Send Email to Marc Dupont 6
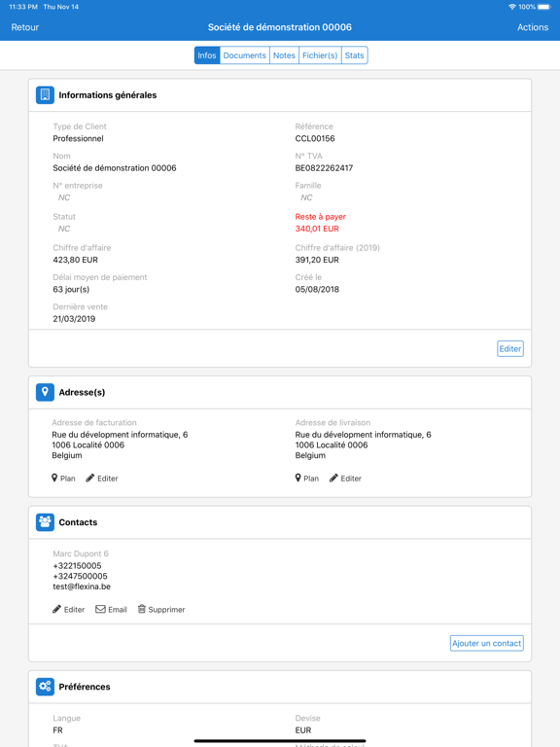 coord(112,609)
